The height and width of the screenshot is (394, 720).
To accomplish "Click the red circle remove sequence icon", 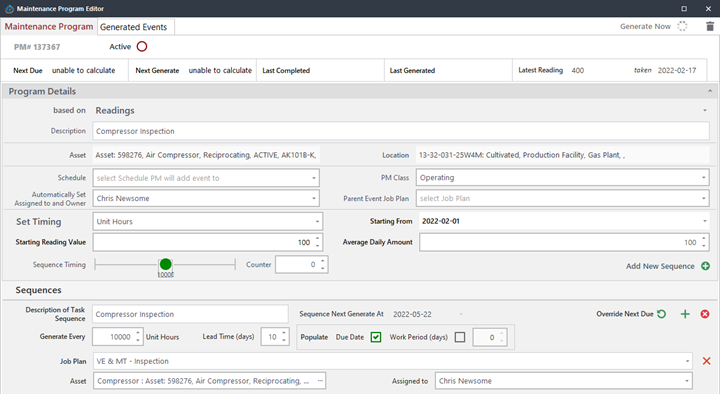I will click(x=705, y=314).
